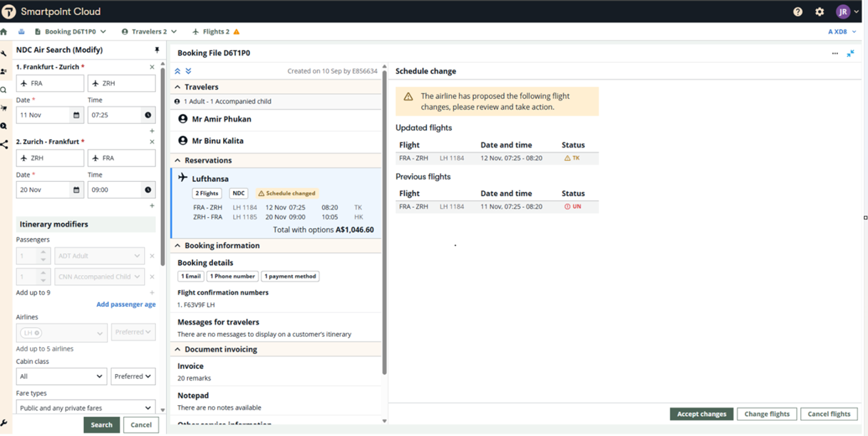Collapse the Travelers section
The width and height of the screenshot is (868, 436).
pyautogui.click(x=177, y=88)
